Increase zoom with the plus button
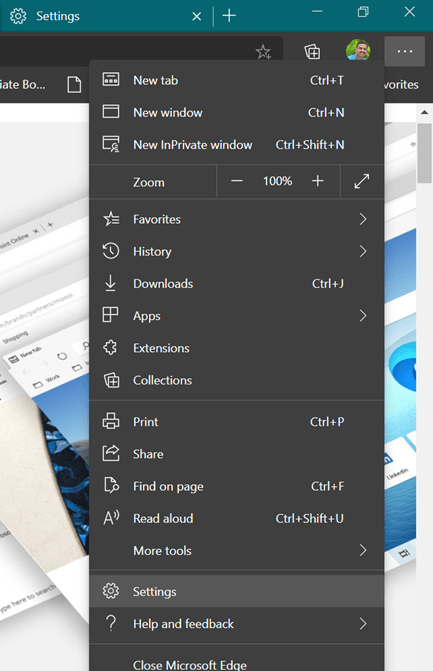The height and width of the screenshot is (671, 433). [317, 181]
